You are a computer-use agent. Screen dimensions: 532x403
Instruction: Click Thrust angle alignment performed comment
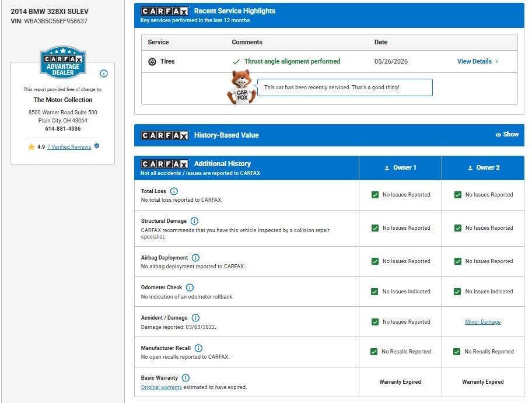292,61
